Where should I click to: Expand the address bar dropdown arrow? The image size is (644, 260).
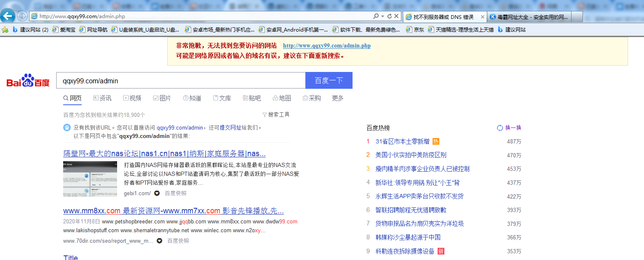click(x=382, y=16)
